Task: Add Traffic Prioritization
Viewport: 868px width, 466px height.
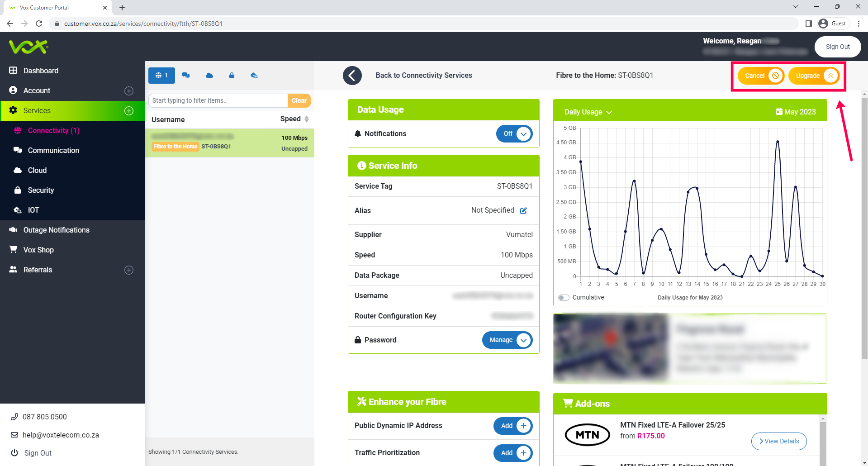Action: tap(513, 453)
